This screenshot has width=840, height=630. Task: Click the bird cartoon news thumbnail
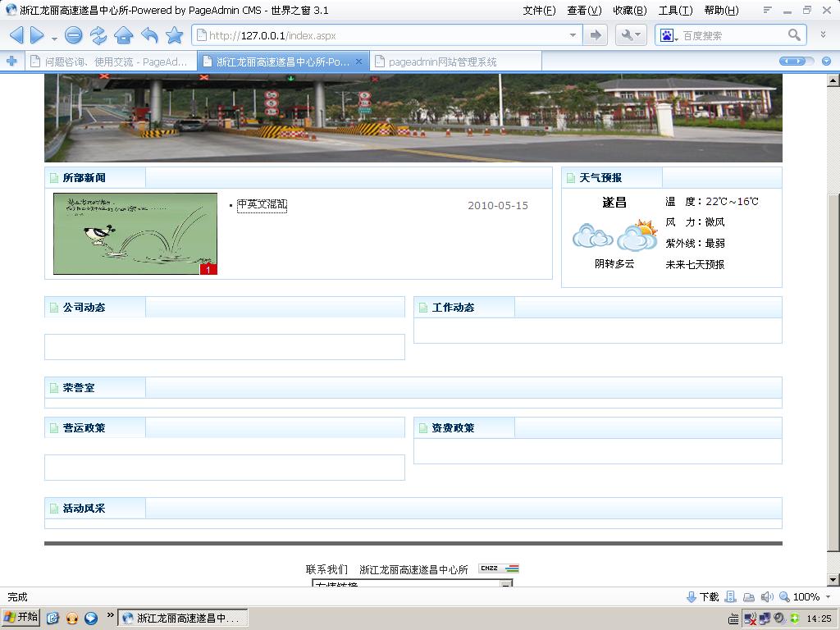(x=135, y=234)
